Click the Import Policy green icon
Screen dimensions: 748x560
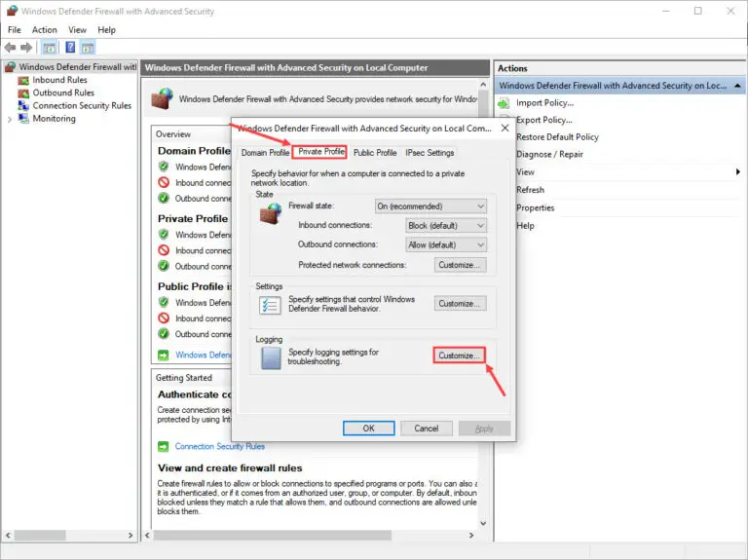tap(504, 103)
